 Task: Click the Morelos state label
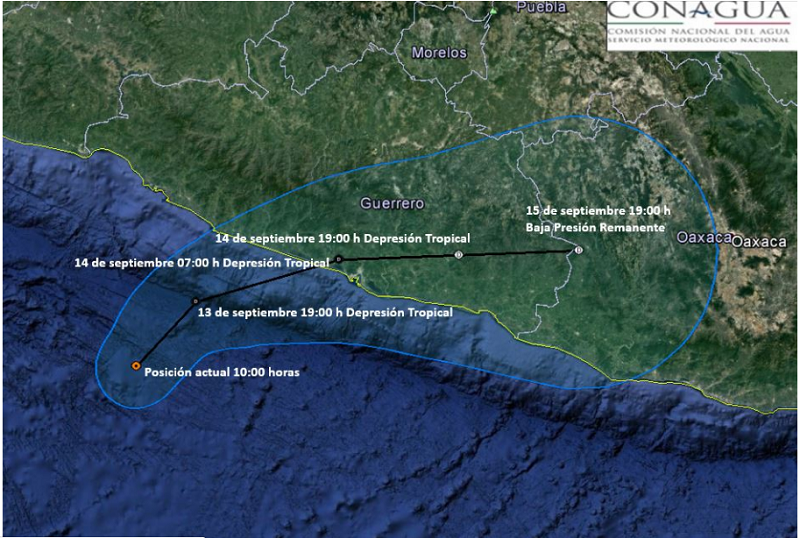439,53
